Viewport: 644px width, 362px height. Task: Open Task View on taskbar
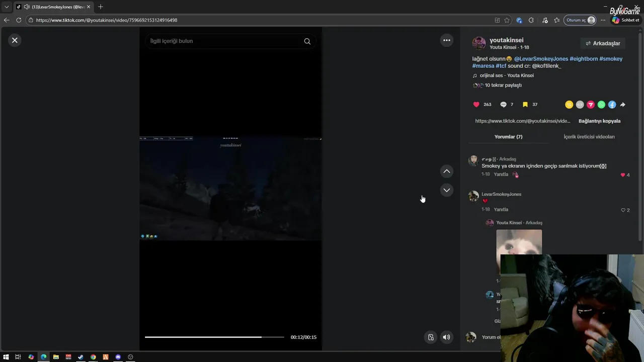click(18, 357)
